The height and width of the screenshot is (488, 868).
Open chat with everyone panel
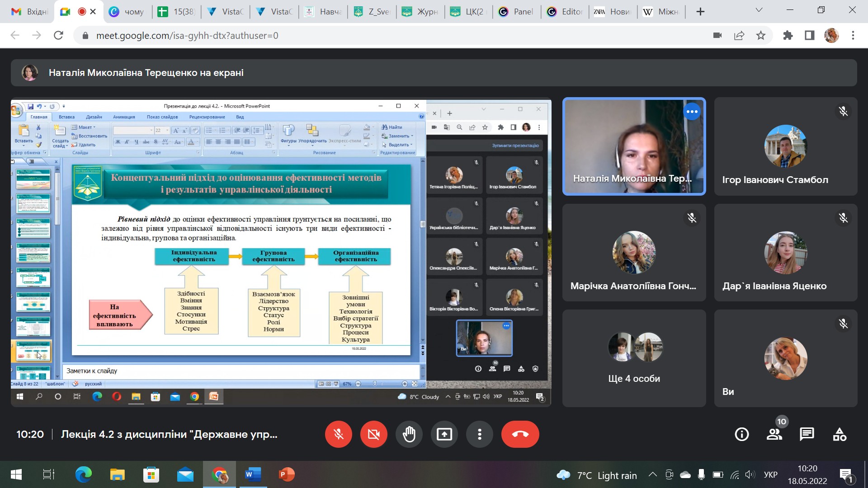click(807, 434)
